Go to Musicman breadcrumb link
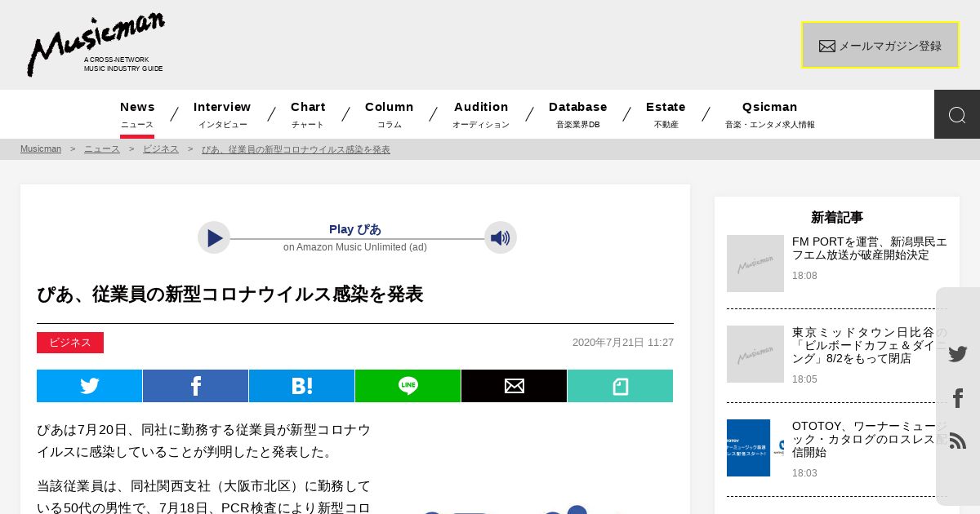The image size is (980, 514). 41,149
